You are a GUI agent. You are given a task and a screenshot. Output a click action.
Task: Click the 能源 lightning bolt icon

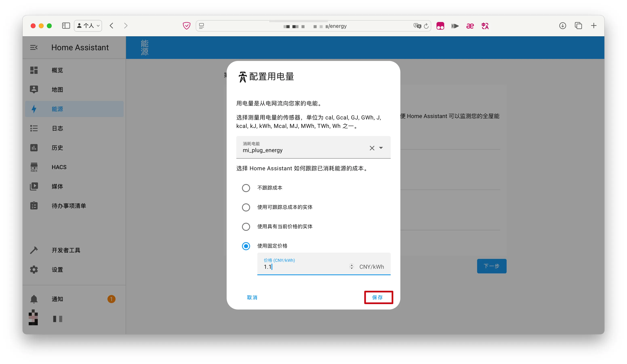click(x=34, y=109)
